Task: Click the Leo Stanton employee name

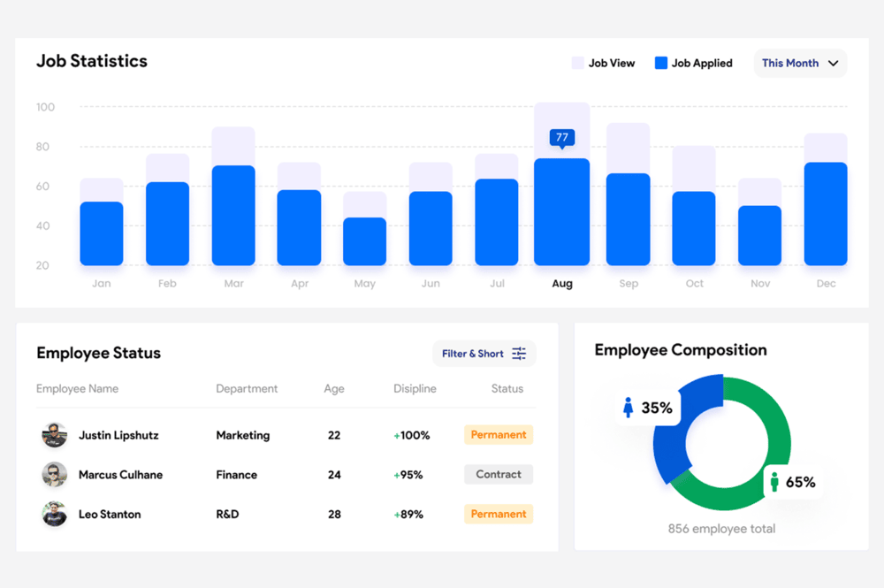Action: [110, 515]
